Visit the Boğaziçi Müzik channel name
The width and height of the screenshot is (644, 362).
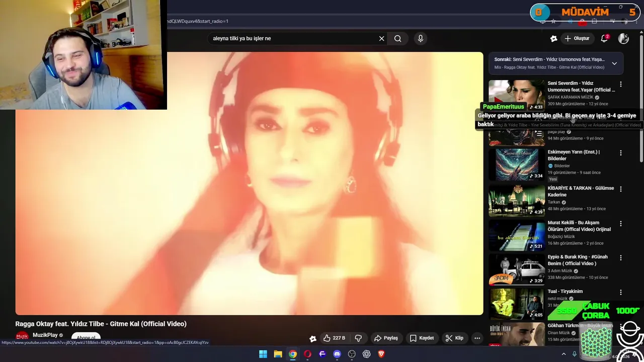coord(561,236)
